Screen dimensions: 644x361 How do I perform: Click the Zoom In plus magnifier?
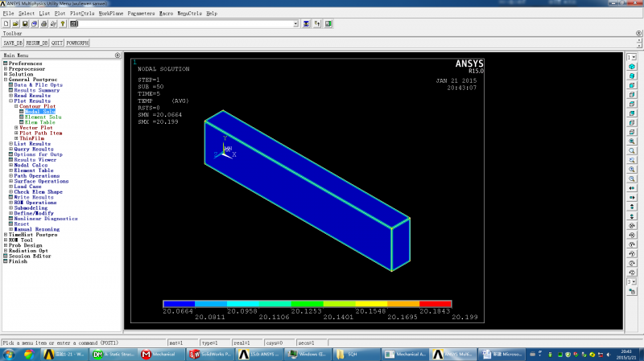click(632, 170)
